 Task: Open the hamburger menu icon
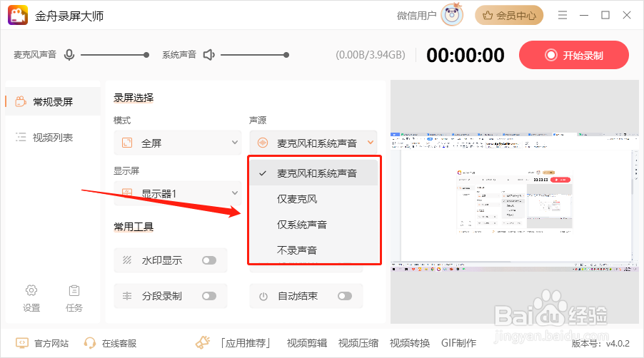[x=563, y=15]
